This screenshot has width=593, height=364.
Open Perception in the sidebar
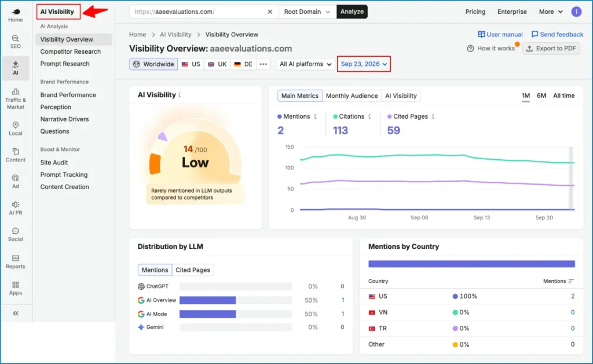click(x=56, y=107)
